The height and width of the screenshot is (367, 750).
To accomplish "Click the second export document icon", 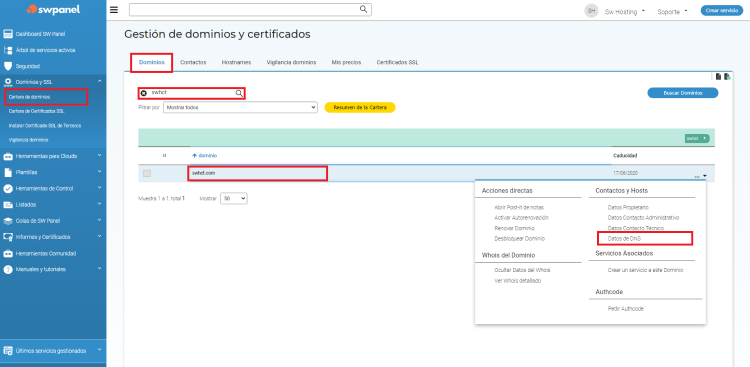I will pos(727,77).
